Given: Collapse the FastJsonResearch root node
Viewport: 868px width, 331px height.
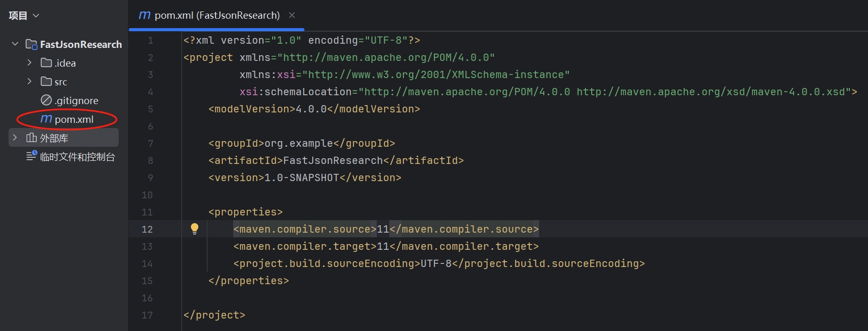Looking at the screenshot, I should tap(15, 44).
